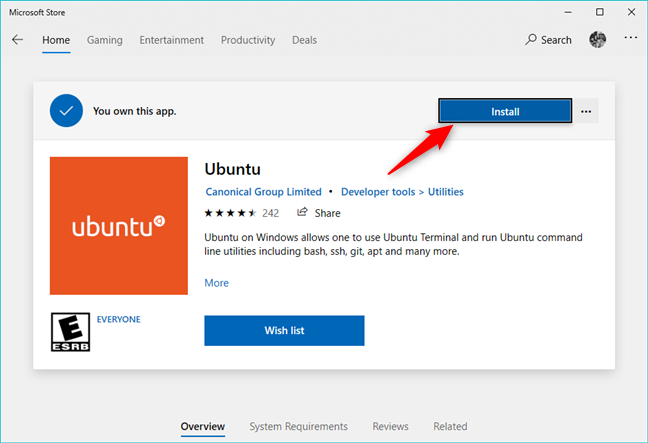648x443 pixels.
Task: Click the Share icon
Action: (303, 212)
